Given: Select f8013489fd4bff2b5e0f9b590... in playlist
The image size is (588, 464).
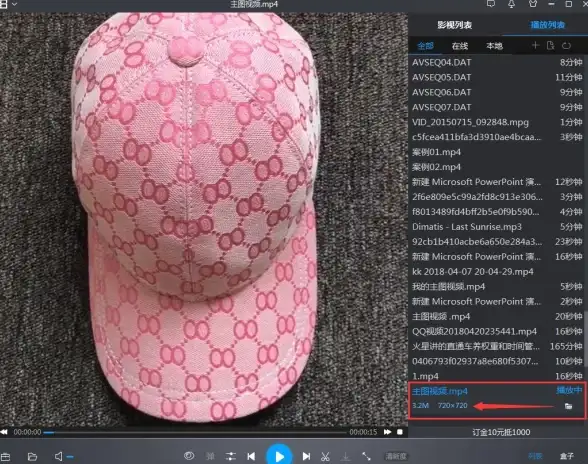Looking at the screenshot, I should click(x=497, y=212).
